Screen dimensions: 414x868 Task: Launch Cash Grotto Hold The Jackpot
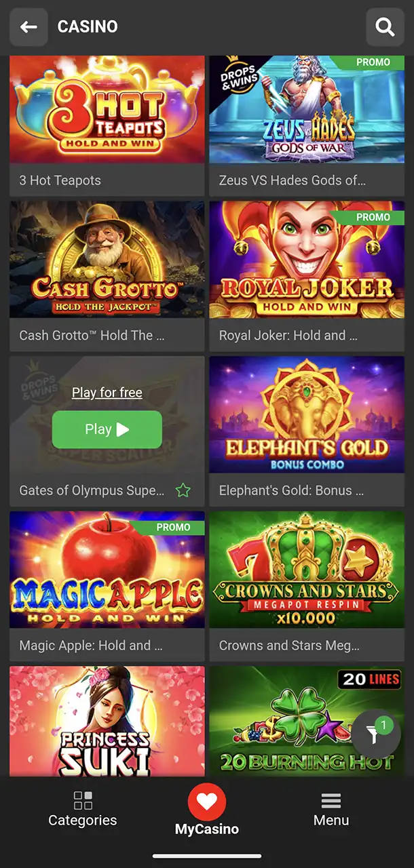point(107,260)
